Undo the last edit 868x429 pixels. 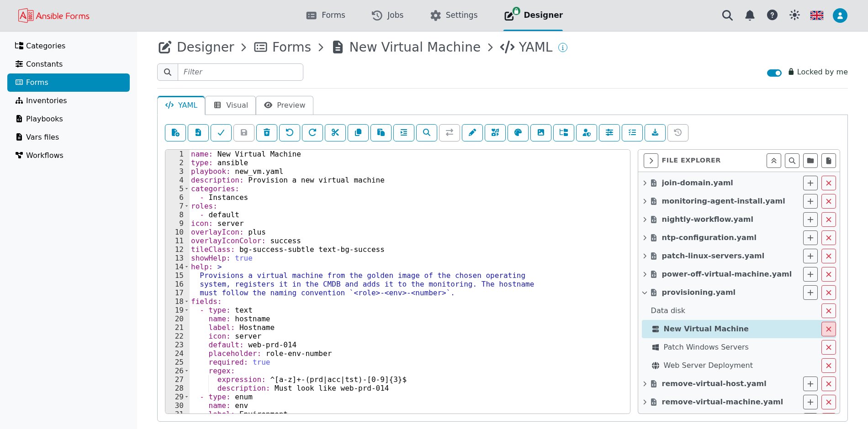[x=290, y=133]
